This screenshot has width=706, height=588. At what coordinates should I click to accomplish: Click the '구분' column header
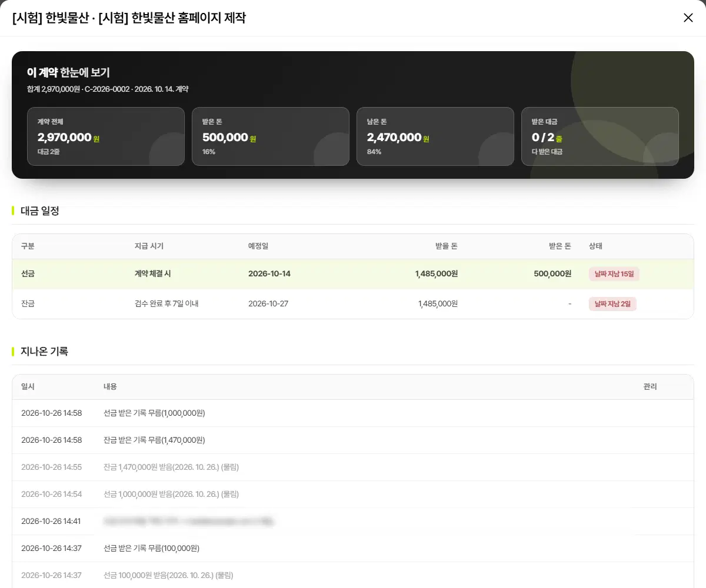point(28,246)
